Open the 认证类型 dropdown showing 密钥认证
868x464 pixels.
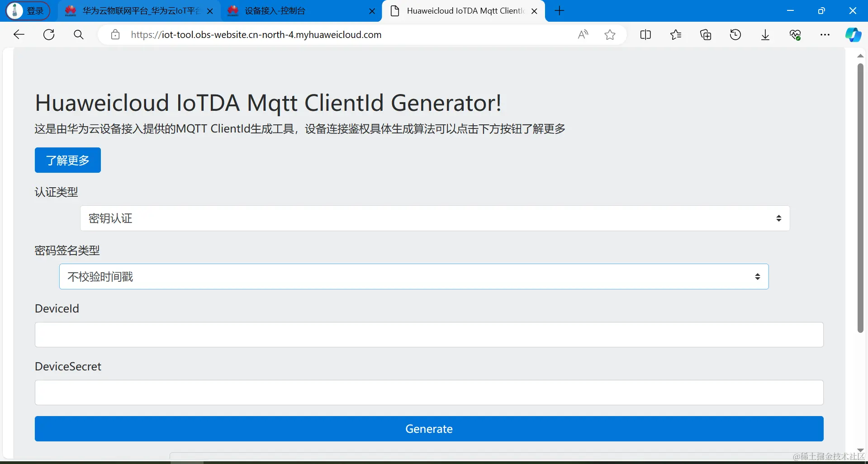pos(435,218)
